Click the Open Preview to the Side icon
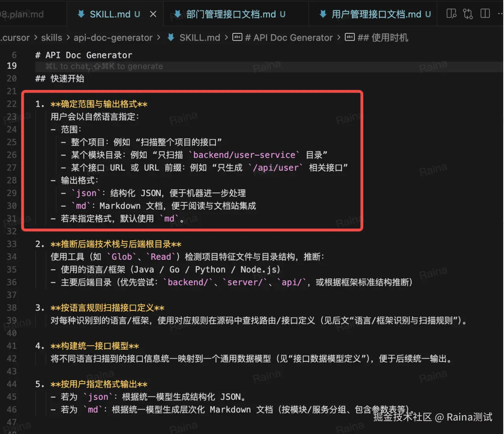This screenshot has height=434, width=504. pyautogui.click(x=451, y=14)
